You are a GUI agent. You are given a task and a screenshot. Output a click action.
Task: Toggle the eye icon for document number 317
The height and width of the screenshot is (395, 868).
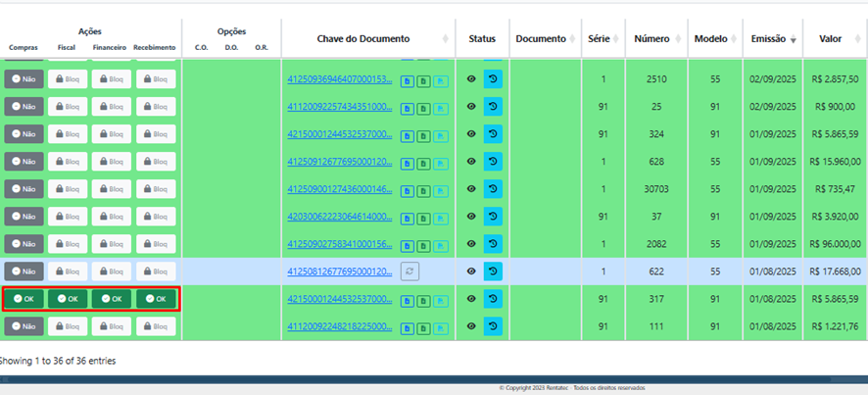(471, 299)
